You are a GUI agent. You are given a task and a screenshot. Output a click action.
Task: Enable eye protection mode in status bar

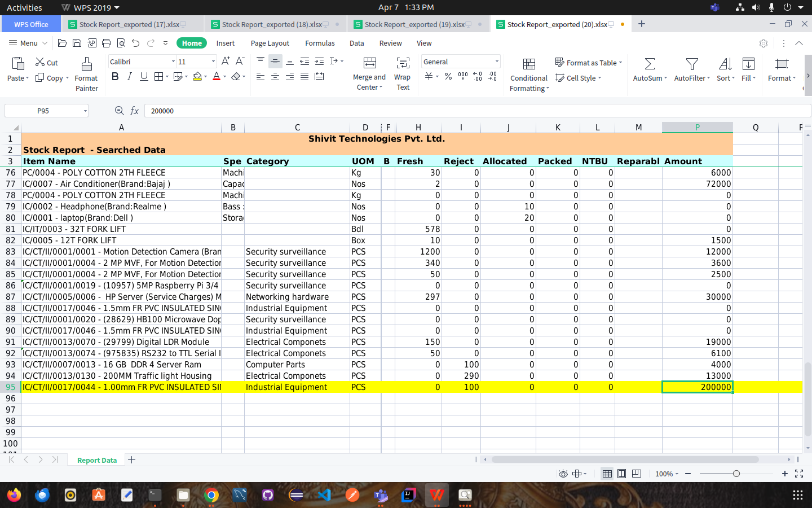(563, 474)
